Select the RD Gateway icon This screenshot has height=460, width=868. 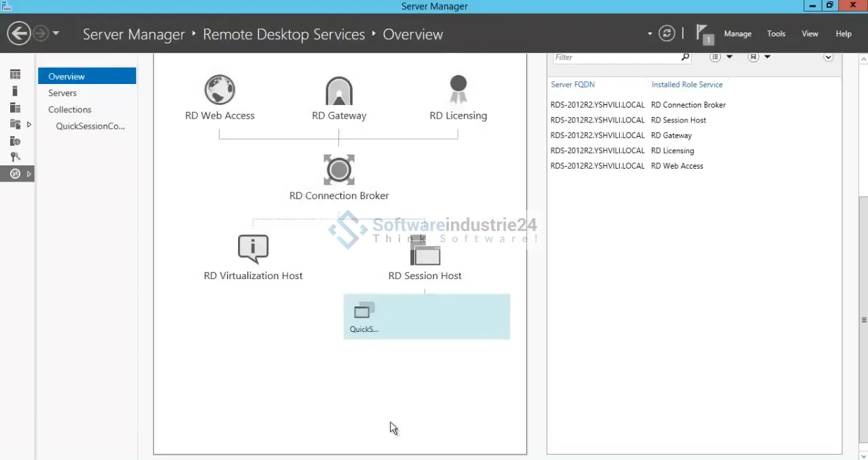[339, 91]
